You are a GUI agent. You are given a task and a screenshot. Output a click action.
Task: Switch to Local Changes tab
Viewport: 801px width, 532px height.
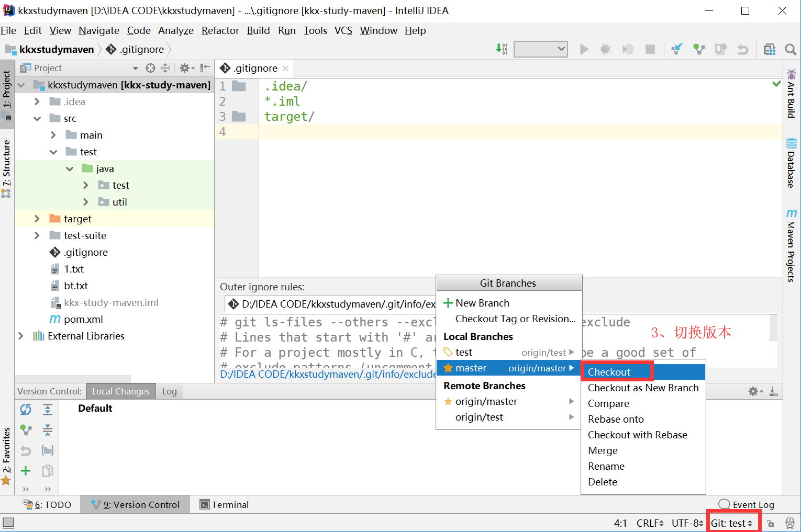pyautogui.click(x=121, y=391)
